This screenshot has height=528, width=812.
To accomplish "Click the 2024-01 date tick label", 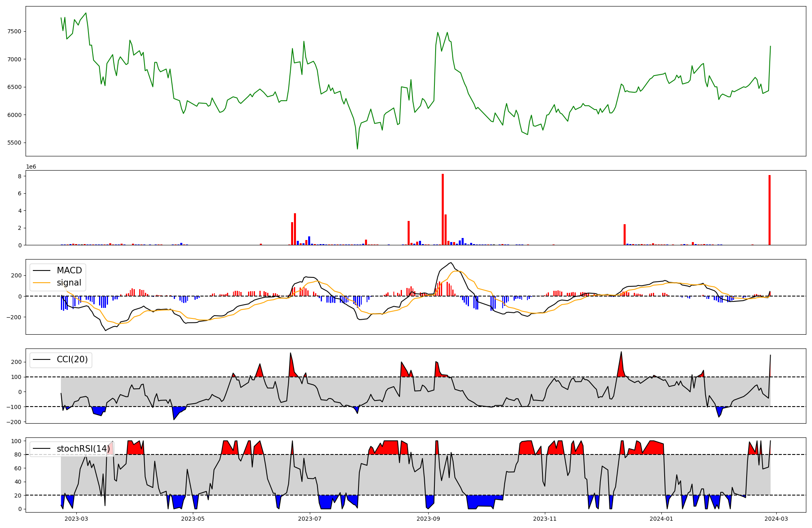I will point(662,519).
